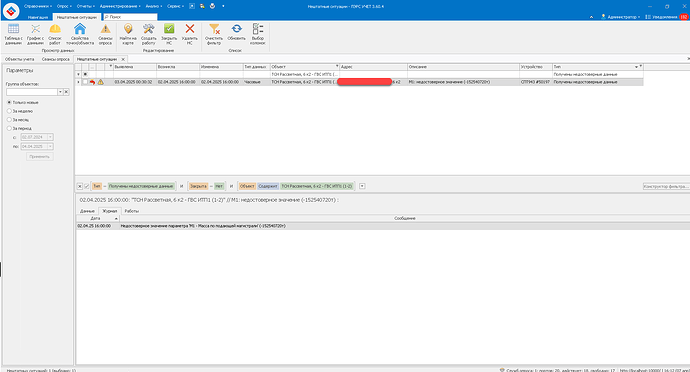690x372 pixels.
Task: Expand the Администратор user dropdown
Action: [621, 17]
